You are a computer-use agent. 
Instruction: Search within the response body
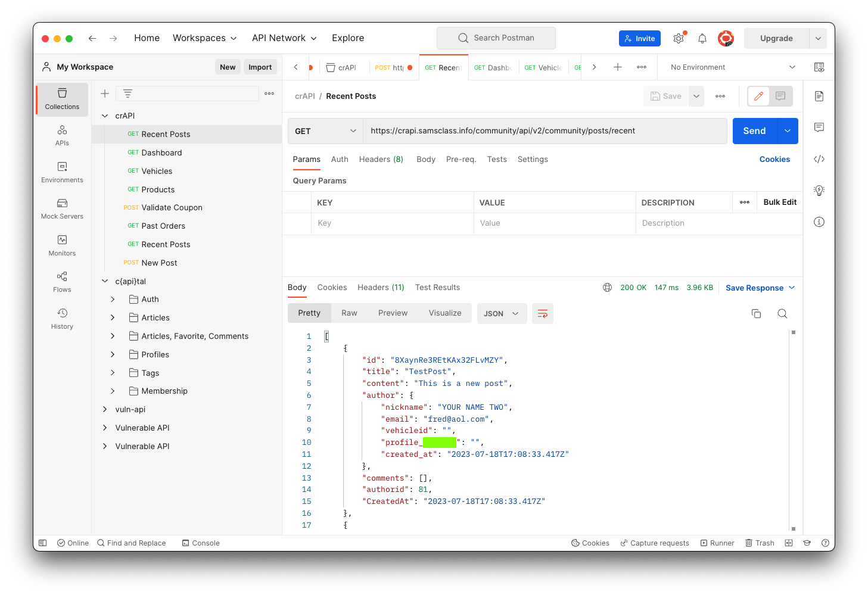pyautogui.click(x=782, y=313)
